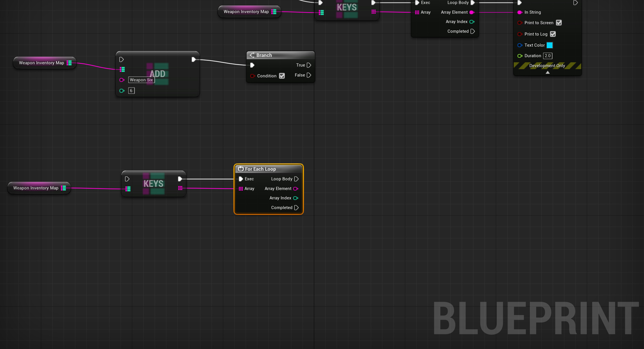Toggle the Branch Condition checkbox
The width and height of the screenshot is (644, 349).
[282, 76]
